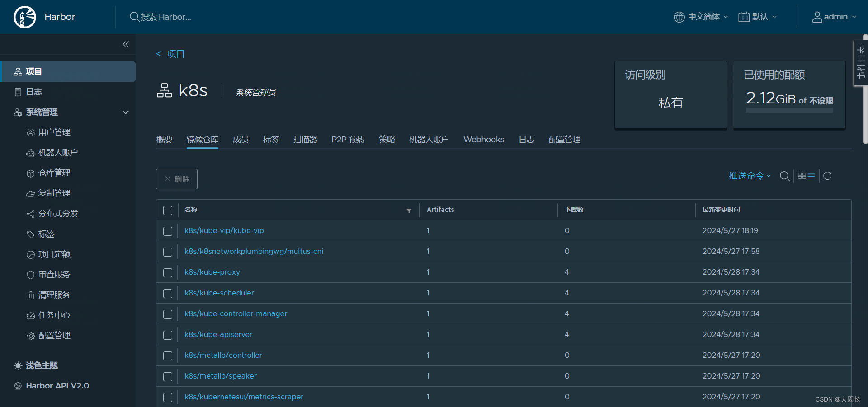Switch to the Webhooks tab

coord(484,140)
